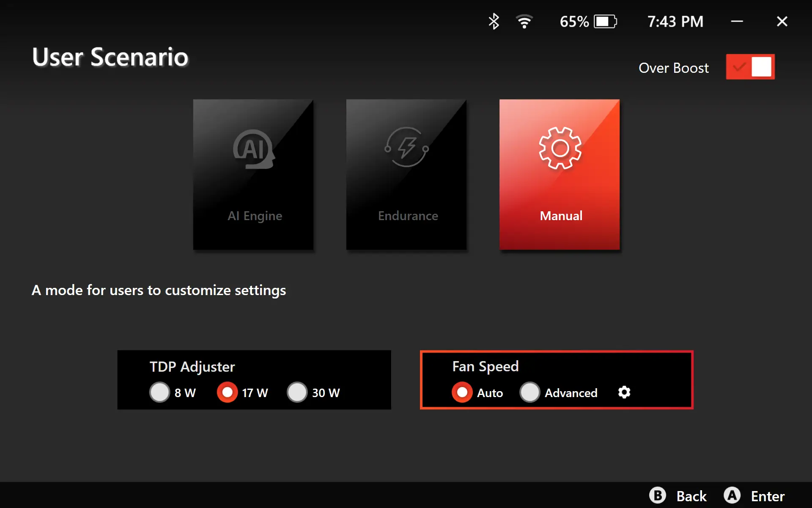Click the Enter text label
The height and width of the screenshot is (508, 812).
click(x=767, y=496)
